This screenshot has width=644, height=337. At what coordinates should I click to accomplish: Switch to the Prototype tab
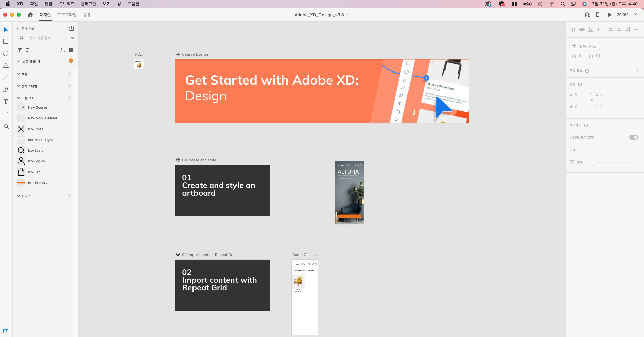coord(67,15)
